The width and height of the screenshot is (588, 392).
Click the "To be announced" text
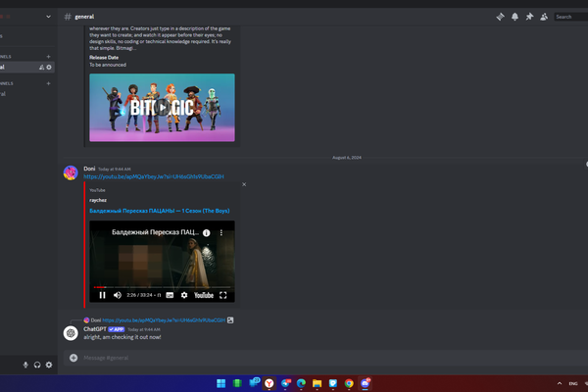[108, 65]
